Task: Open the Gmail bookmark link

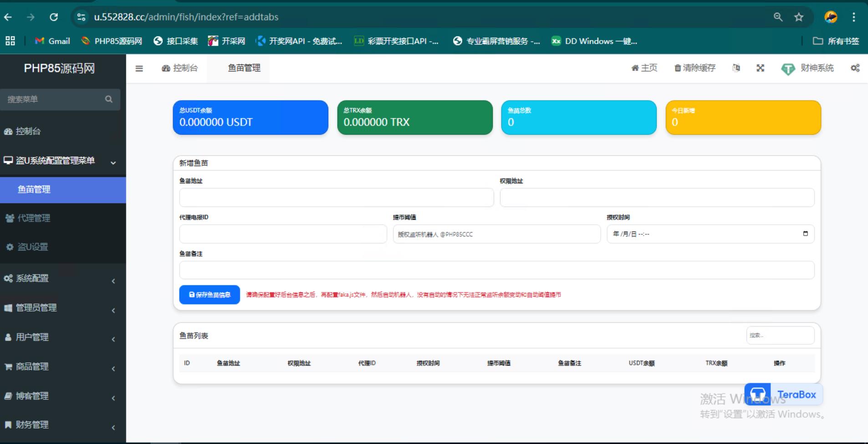Action: (53, 41)
